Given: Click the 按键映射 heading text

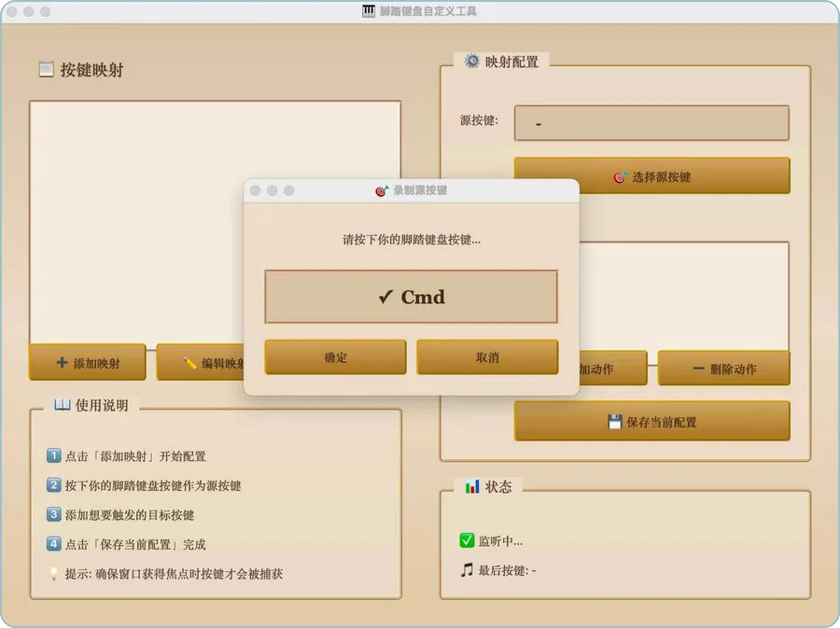Looking at the screenshot, I should tap(91, 70).
